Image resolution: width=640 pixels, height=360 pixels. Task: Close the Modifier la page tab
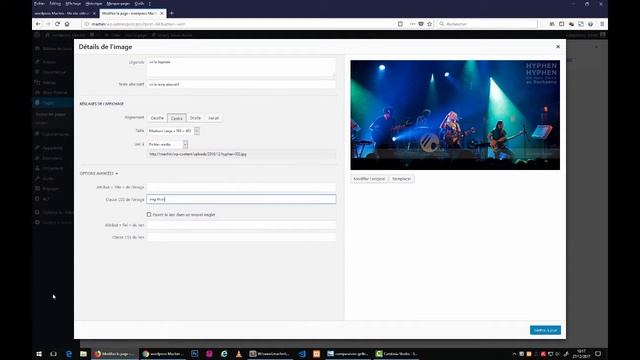[162, 13]
